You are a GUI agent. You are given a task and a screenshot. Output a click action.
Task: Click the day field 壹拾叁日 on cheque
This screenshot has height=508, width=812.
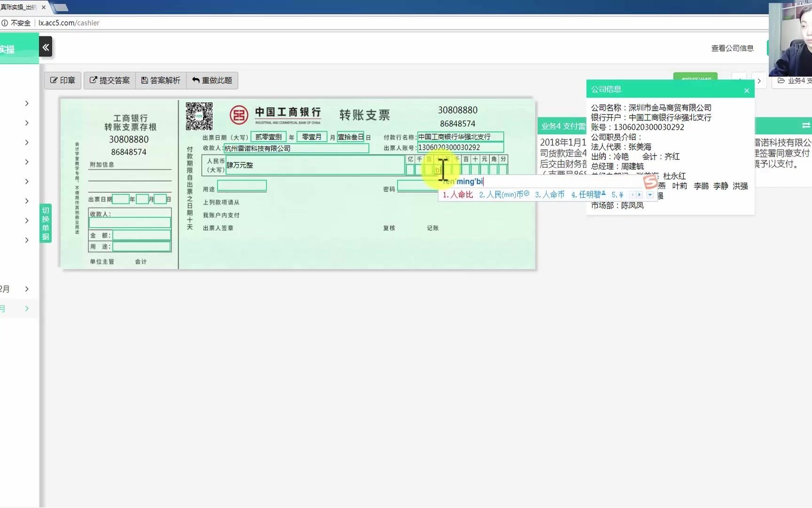351,137
